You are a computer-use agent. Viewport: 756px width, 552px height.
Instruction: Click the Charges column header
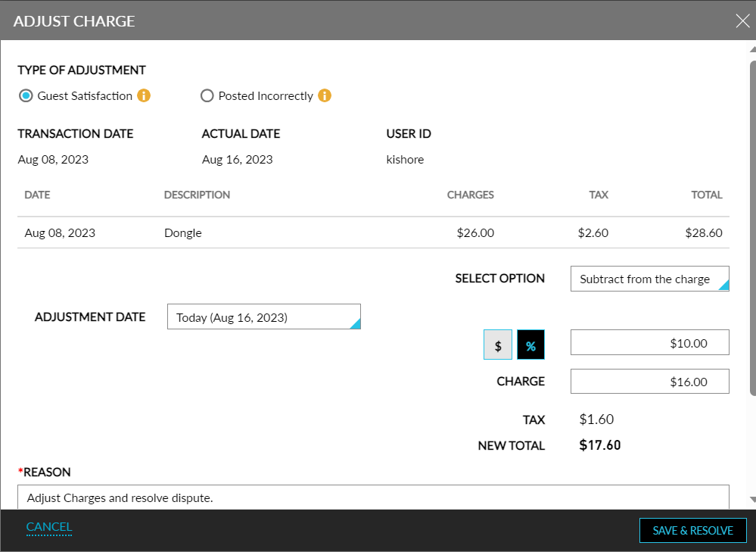[470, 195]
